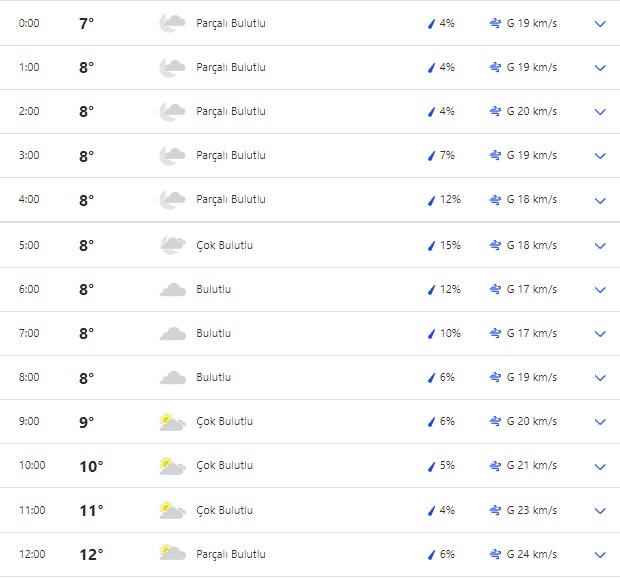This screenshot has height=578, width=620.
Task: Click the cloudy-night icon for 5:00
Action: tap(172, 245)
